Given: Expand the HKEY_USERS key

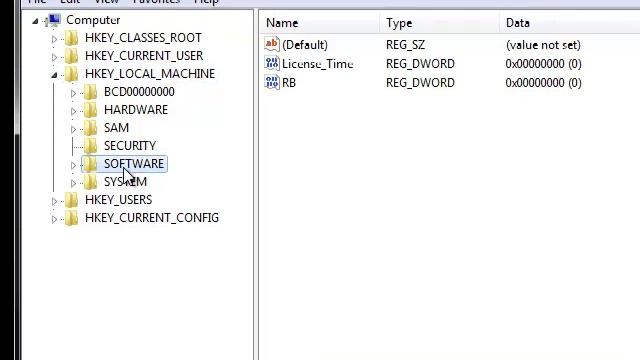Looking at the screenshot, I should pyautogui.click(x=54, y=201).
